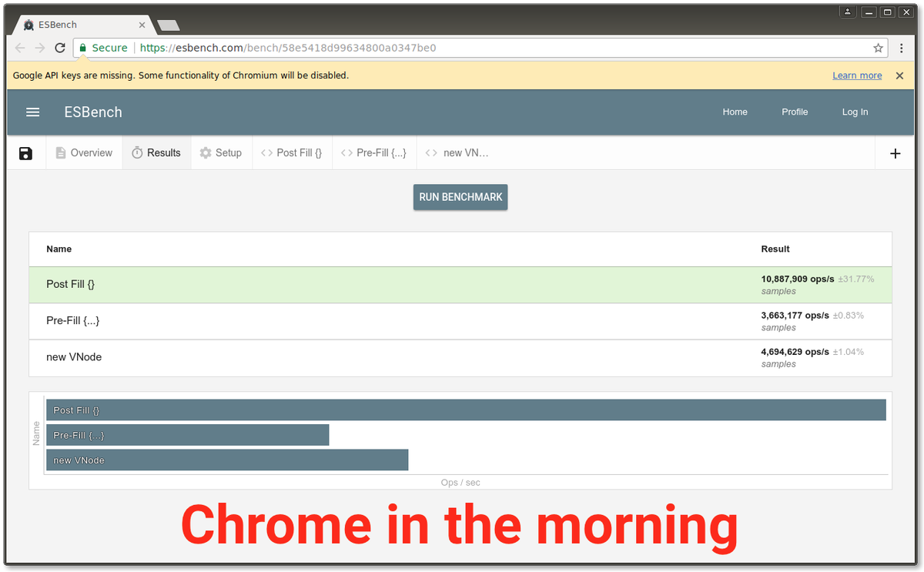Select the Results tab
The image size is (924, 572).
156,153
